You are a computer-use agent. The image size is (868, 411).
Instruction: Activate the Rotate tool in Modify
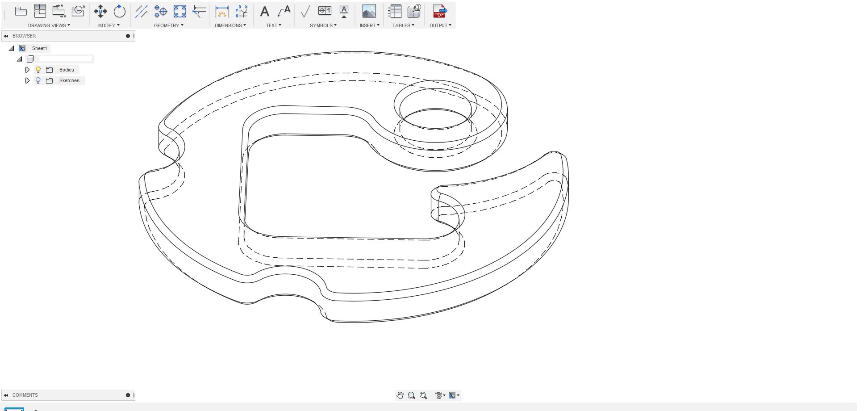click(x=120, y=11)
